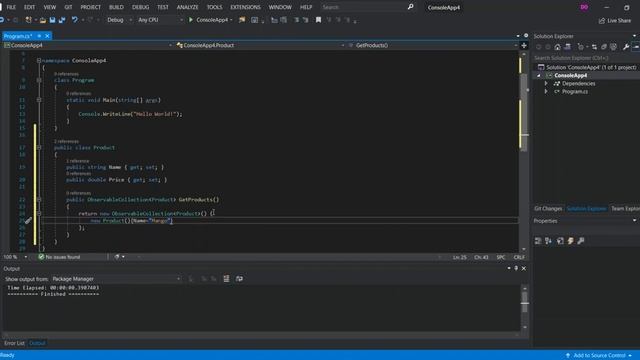Open the ConsoleApp4 project navigation dropdown
Viewport: 640px width, 360px height.
88,45
